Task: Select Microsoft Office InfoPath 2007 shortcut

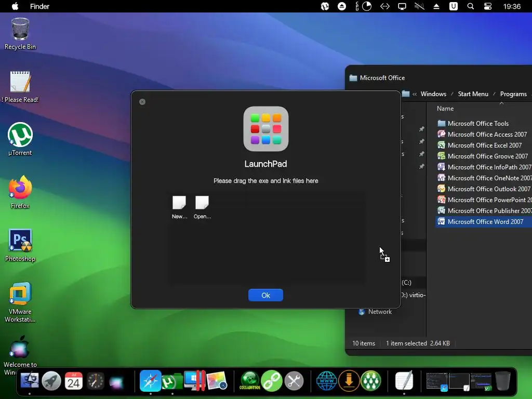Action: (484, 167)
